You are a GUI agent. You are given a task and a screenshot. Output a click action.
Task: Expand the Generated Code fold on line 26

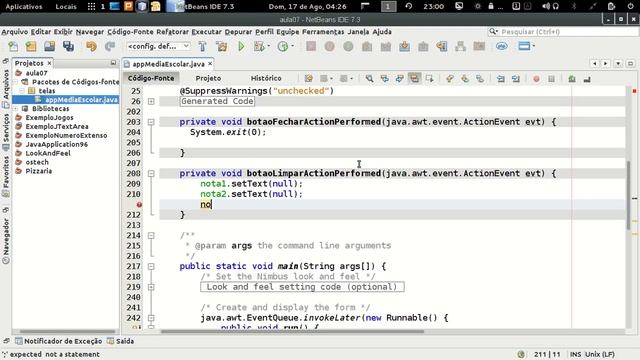pos(151,101)
